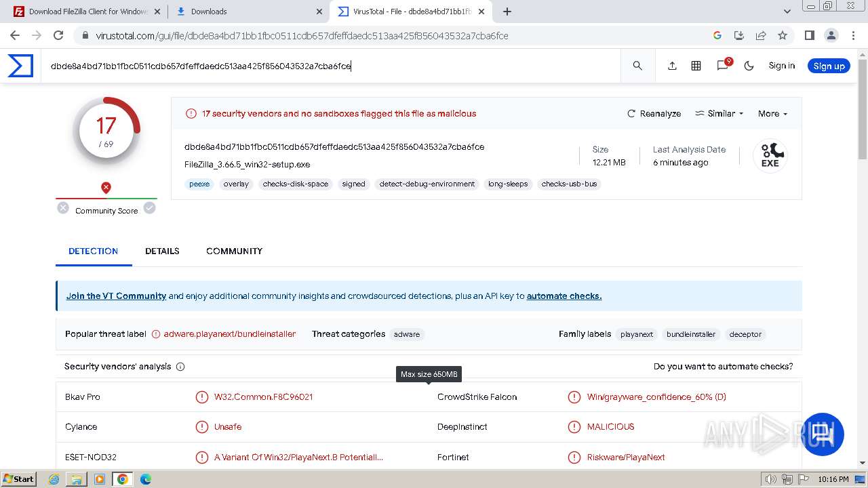Screen dimensions: 868x488
Task: Open Join the VT Community link
Action: (116, 296)
